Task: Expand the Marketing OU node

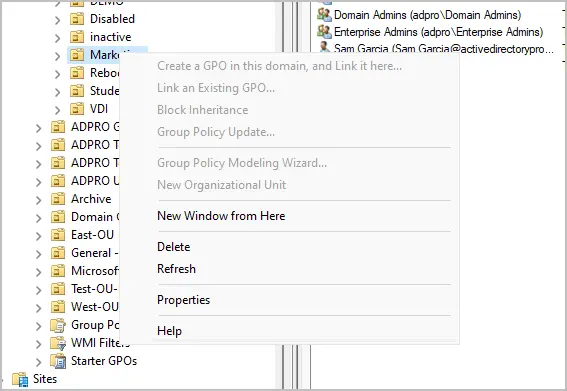Action: [x=57, y=56]
